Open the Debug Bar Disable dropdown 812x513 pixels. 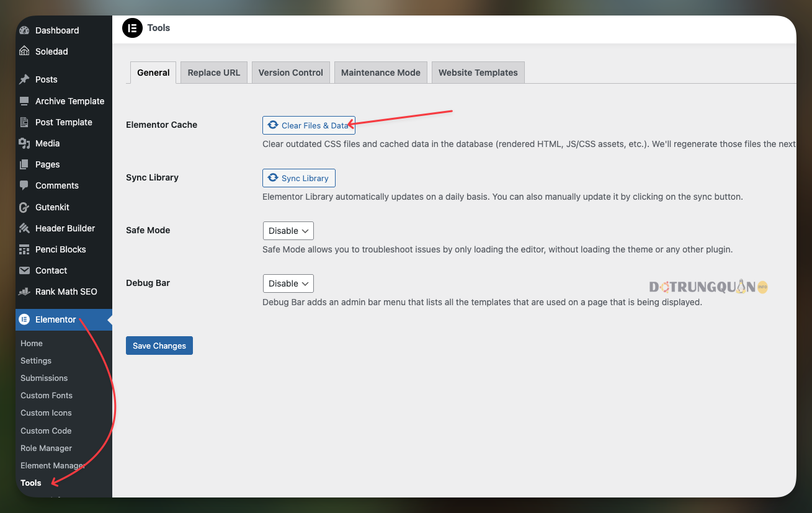(288, 283)
